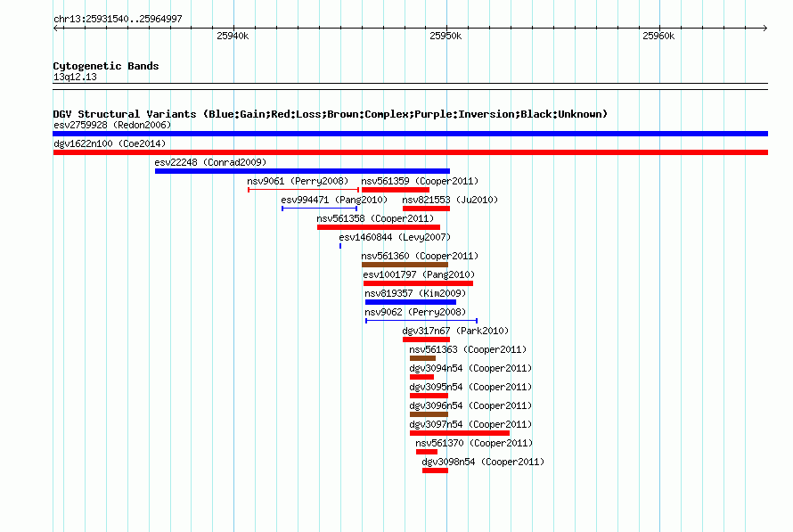
Task: Click the nsv561358 (Cooper2011) label
Action: (x=375, y=218)
